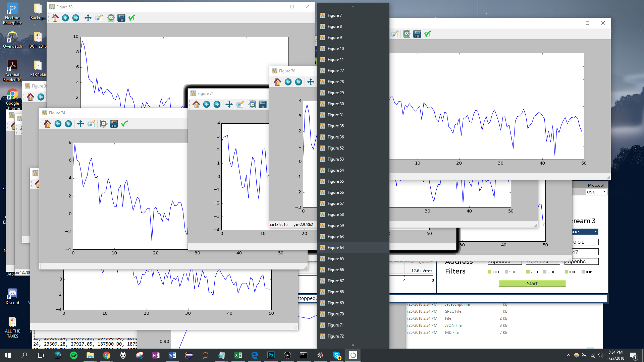Click Back arrow in Figure 71 toolbar
Screen dimensions: 644x362
click(x=207, y=105)
